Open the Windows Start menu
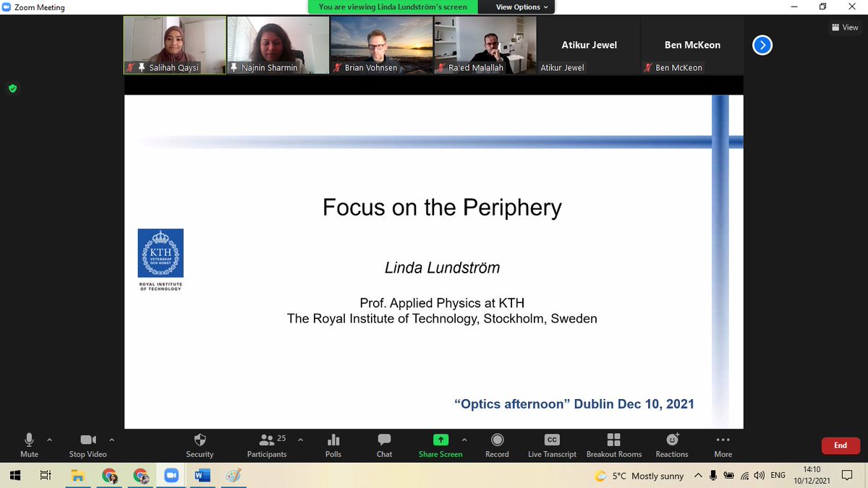 click(14, 476)
